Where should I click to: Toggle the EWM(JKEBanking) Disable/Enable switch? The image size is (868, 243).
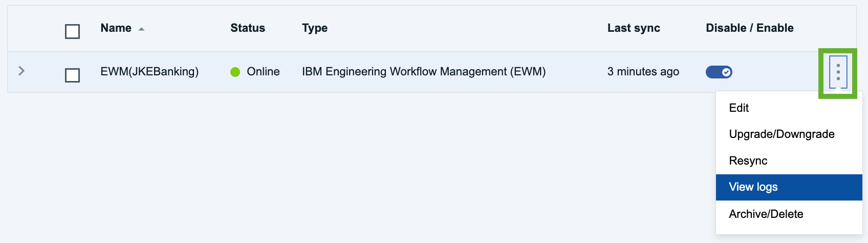[x=719, y=72]
